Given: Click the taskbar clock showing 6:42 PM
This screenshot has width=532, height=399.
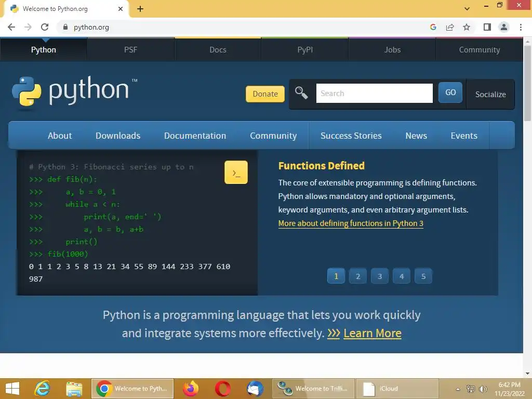Looking at the screenshot, I should (x=509, y=389).
